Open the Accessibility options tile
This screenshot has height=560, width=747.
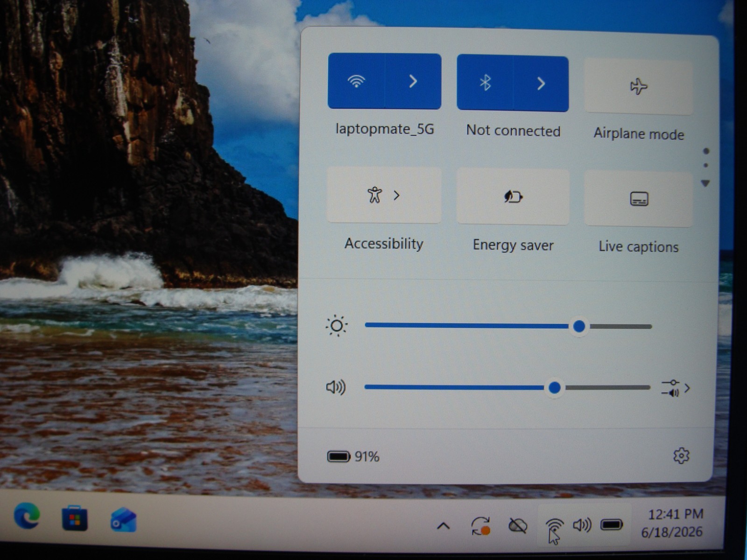[384, 195]
